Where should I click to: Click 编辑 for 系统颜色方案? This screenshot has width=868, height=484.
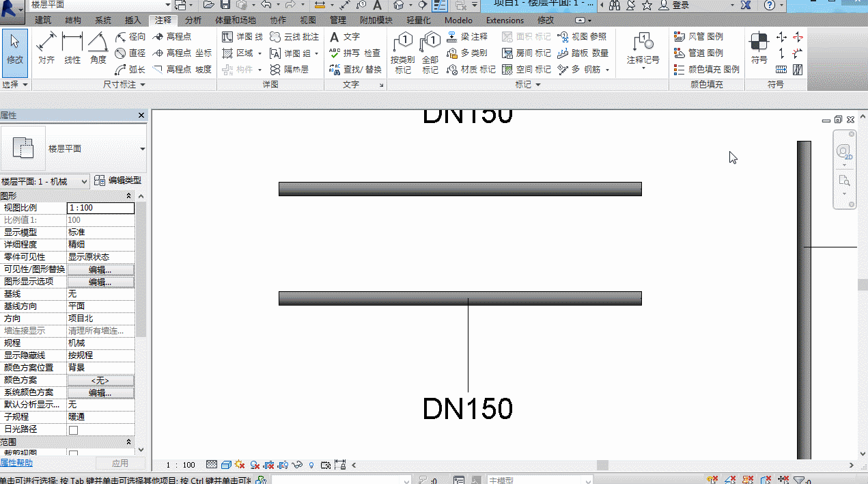click(100, 392)
